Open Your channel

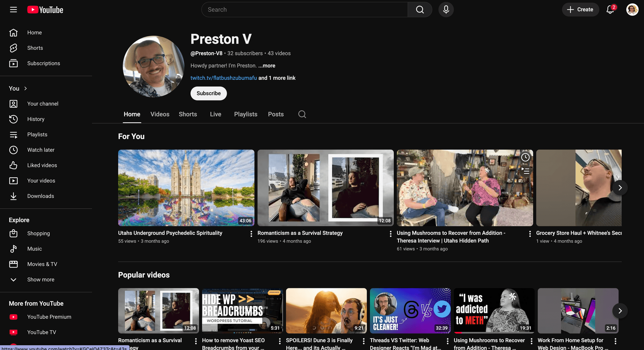tap(46, 104)
